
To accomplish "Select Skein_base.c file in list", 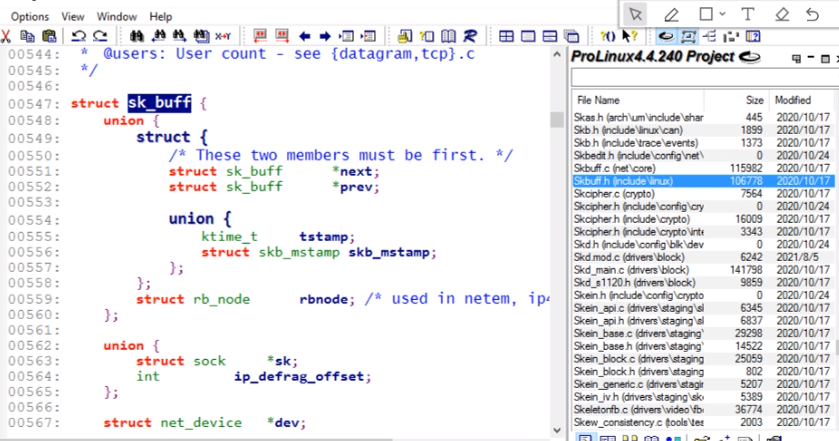I will (703, 333).
